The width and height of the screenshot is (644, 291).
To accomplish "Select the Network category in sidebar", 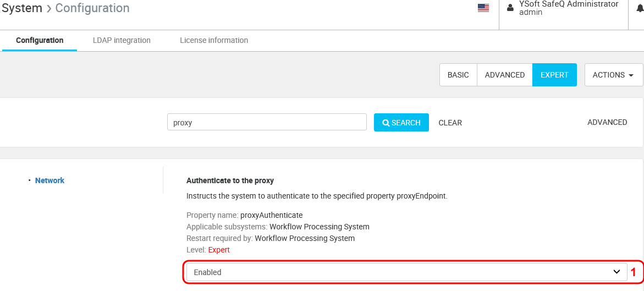I will pos(49,180).
